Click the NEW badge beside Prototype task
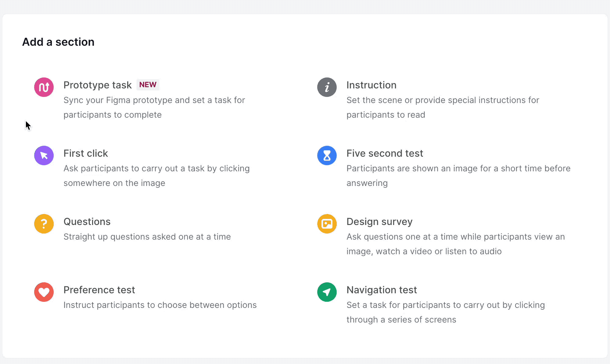This screenshot has height=364, width=610. [148, 85]
